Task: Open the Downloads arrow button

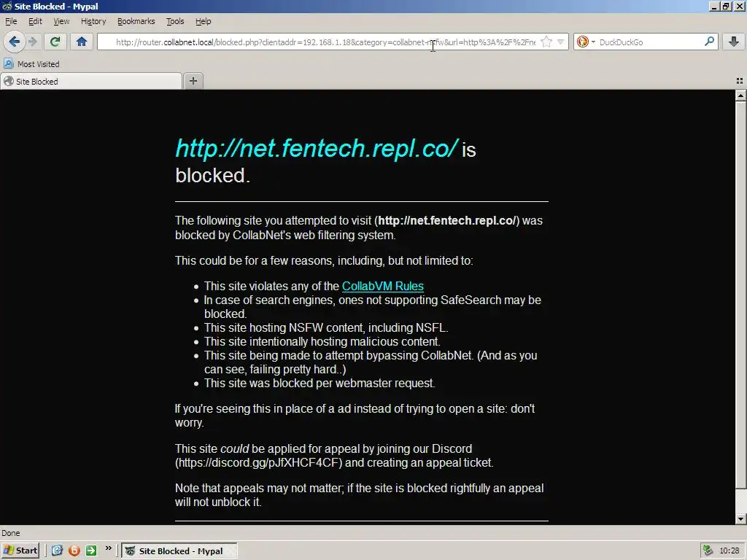Action: click(x=734, y=42)
